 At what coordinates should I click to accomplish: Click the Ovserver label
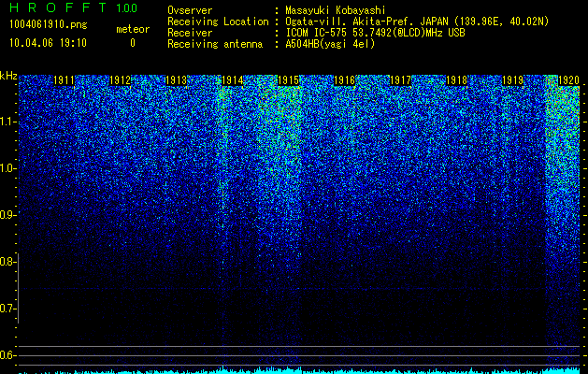pyautogui.click(x=190, y=10)
